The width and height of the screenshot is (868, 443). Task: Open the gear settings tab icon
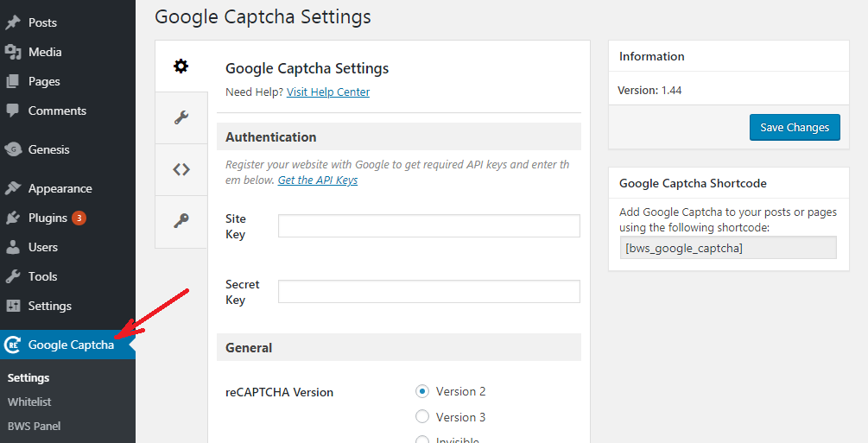181,66
